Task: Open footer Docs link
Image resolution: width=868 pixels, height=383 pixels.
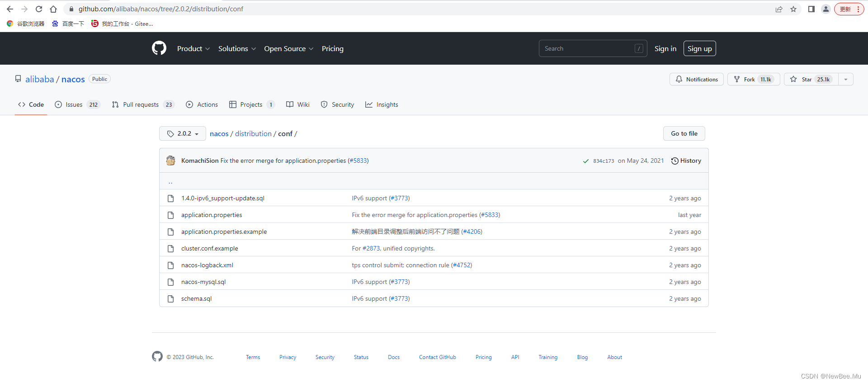Action: [x=394, y=357]
